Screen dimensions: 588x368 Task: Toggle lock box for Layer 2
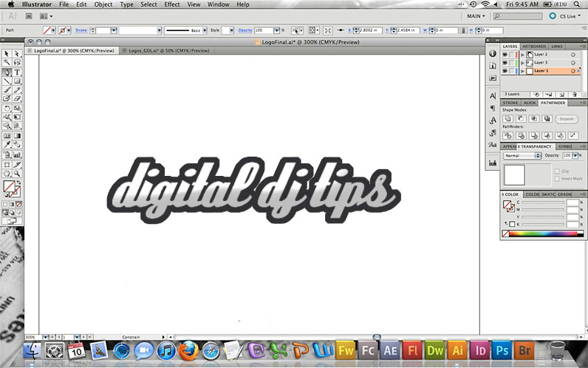coord(511,55)
